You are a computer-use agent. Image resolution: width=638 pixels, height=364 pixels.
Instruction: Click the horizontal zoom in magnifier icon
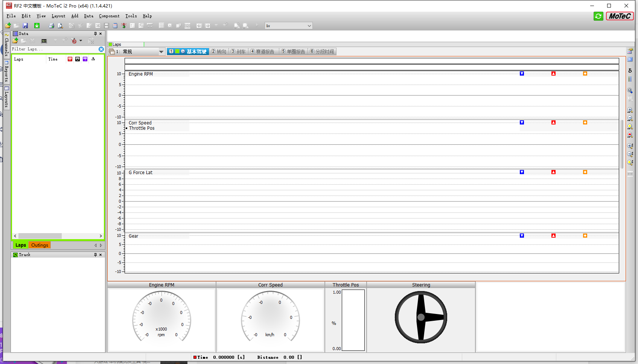pos(630,110)
